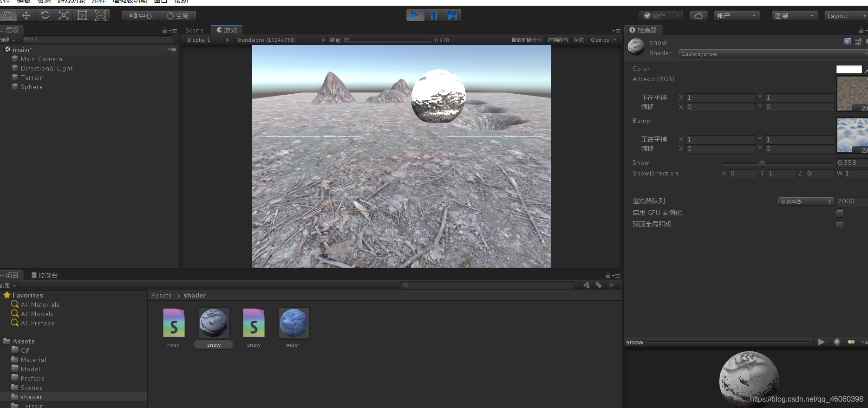Toggle pivot 中心 mode button

click(x=140, y=16)
